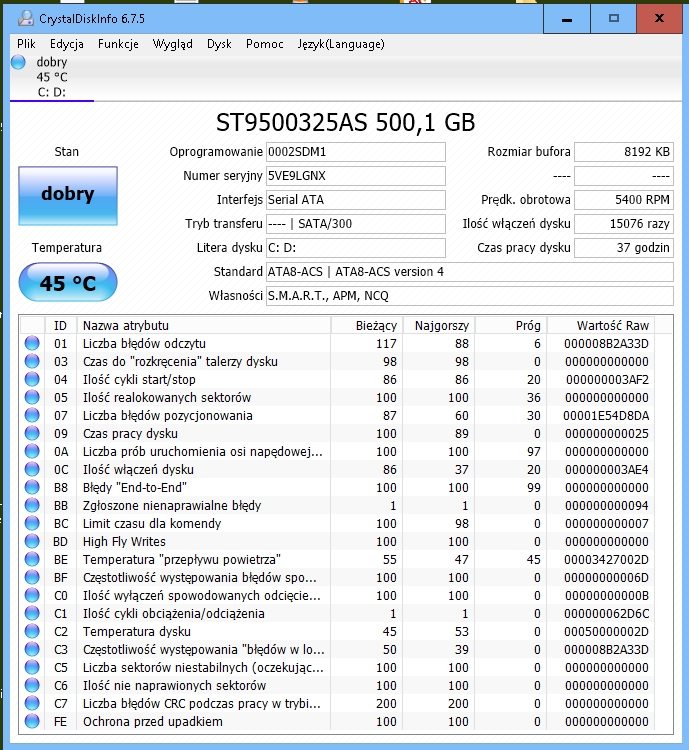Viewport: 689px width, 750px height.
Task: Open the Plik menu
Action: click(x=26, y=44)
